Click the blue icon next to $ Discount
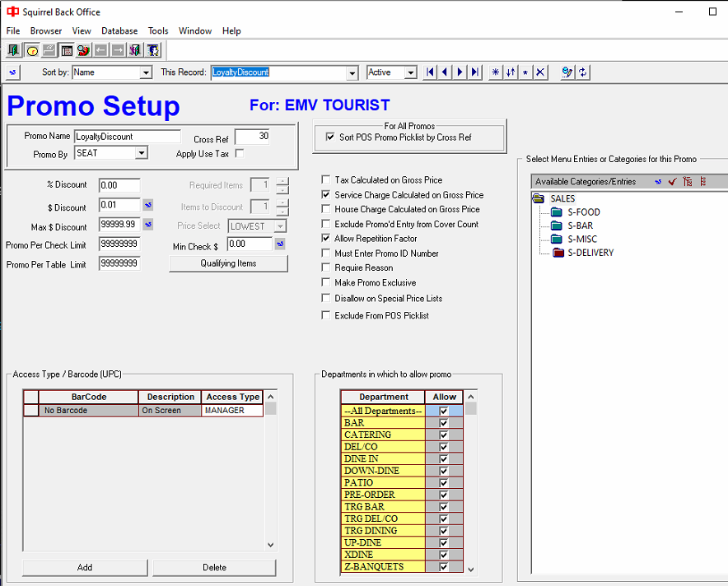Image resolution: width=728 pixels, height=586 pixels. (x=147, y=205)
